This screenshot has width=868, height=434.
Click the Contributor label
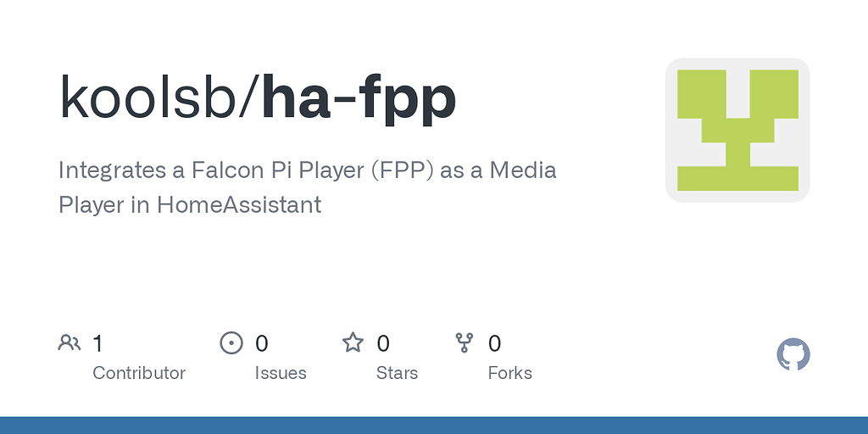pos(139,373)
